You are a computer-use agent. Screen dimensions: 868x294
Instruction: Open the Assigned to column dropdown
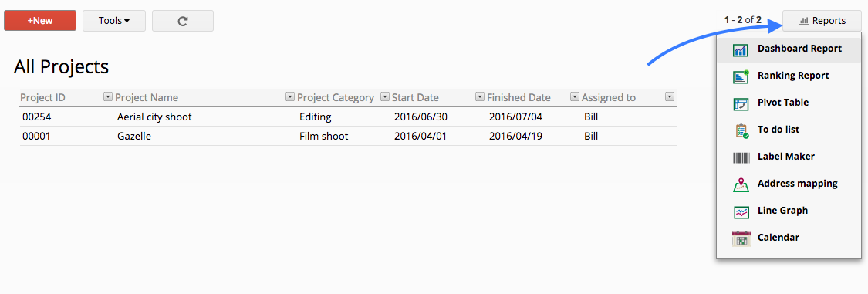[670, 97]
